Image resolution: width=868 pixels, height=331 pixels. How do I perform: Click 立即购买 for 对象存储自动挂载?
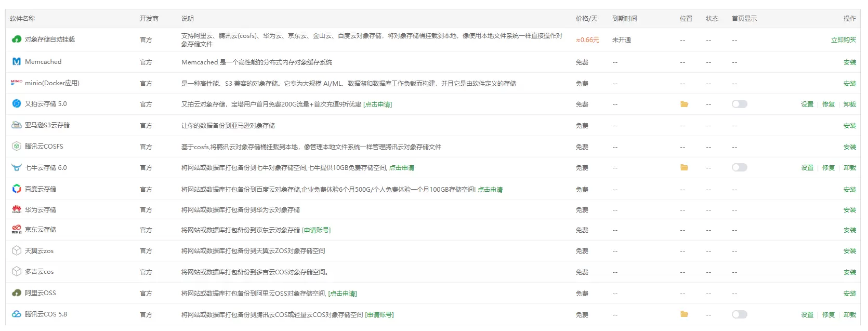(x=843, y=40)
